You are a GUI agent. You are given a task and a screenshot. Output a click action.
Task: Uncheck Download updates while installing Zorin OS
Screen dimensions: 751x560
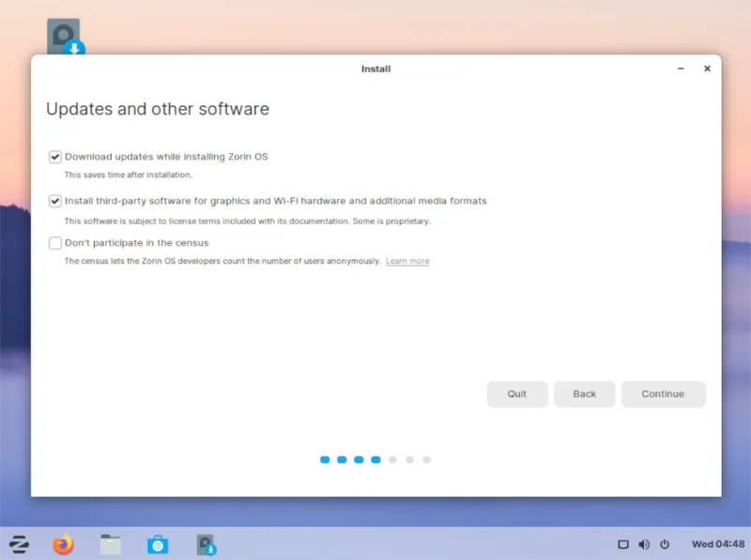[x=55, y=157]
